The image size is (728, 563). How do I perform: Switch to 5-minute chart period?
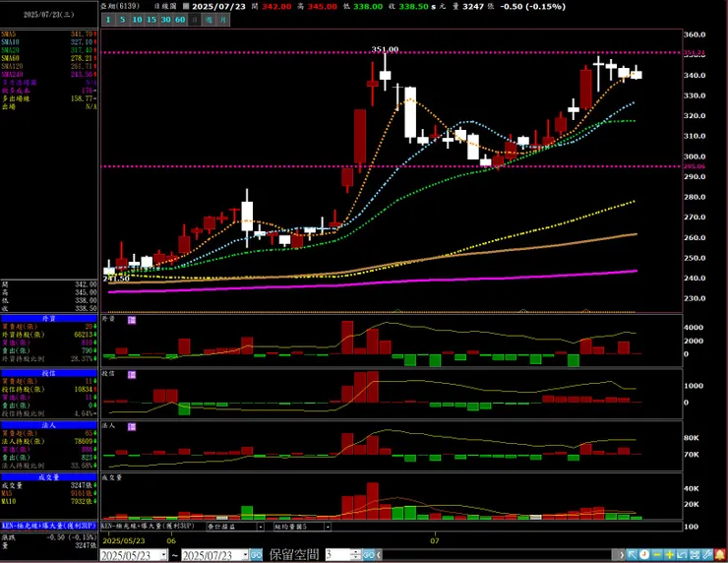[x=123, y=20]
